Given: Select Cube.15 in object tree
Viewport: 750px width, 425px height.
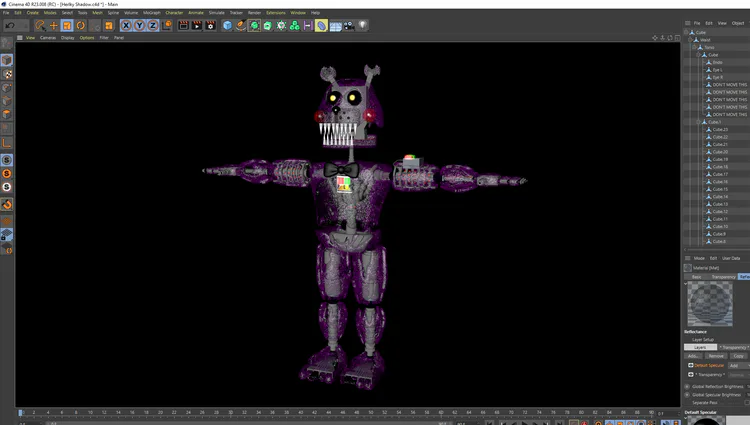Looking at the screenshot, I should tap(720, 189).
